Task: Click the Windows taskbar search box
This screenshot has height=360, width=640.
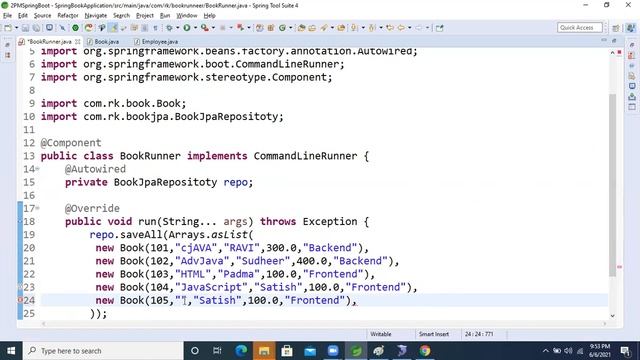Action: point(103,351)
